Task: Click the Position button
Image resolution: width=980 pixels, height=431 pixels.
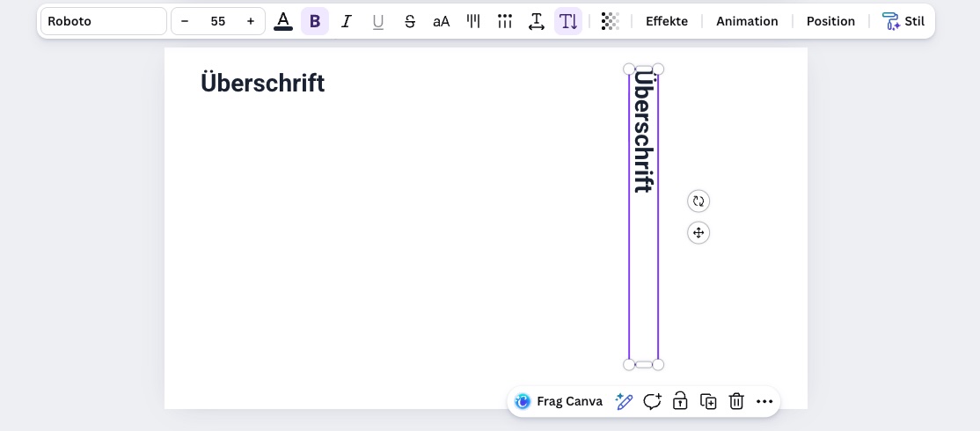Action: coord(830,21)
